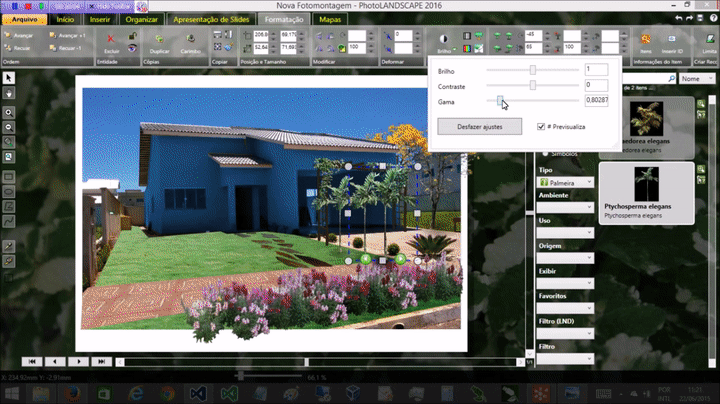Click the Duplicar copy icon
Image resolution: width=720 pixels, height=404 pixels.
tap(159, 39)
